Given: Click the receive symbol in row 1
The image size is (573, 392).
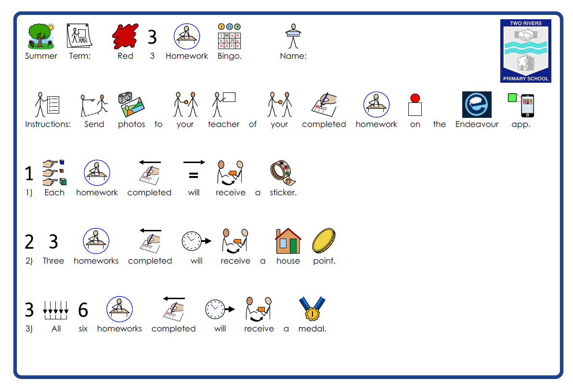Looking at the screenshot, I should click(230, 173).
